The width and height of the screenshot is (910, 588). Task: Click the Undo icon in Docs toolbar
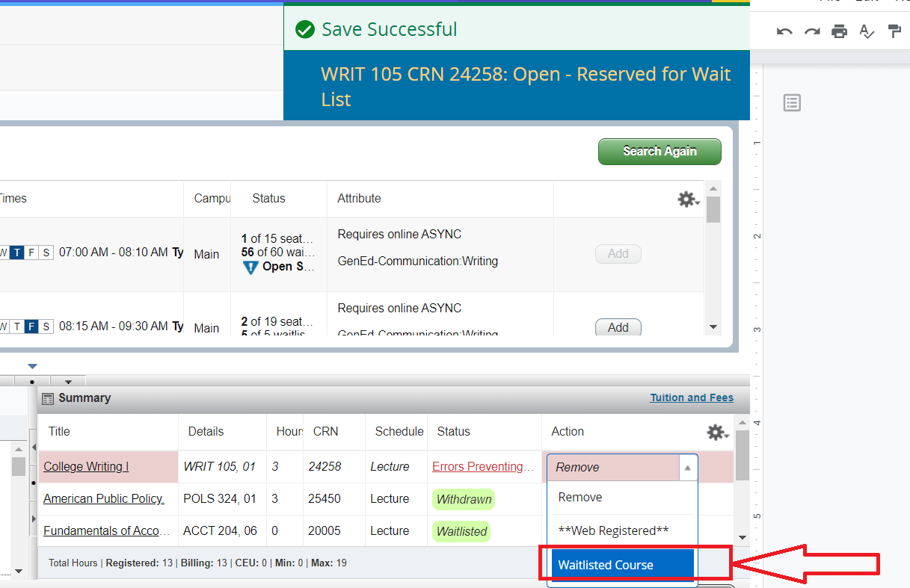pos(784,31)
